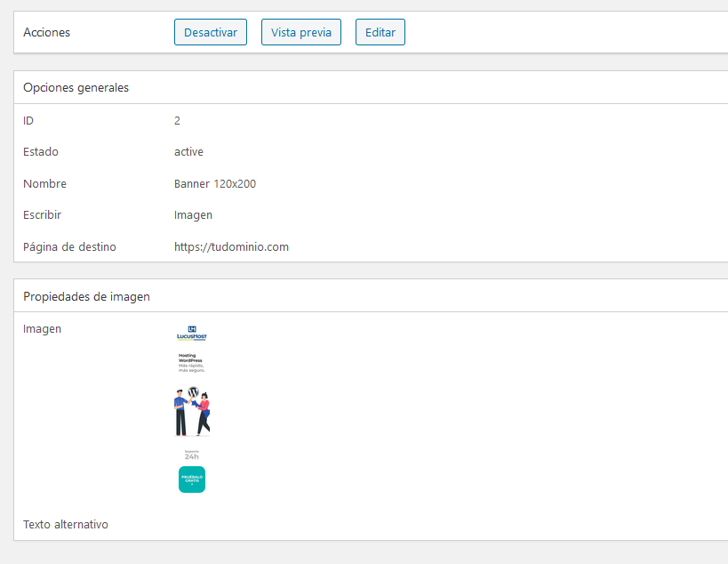The width and height of the screenshot is (728, 564).
Task: Click the ID label
Action: 28,121
